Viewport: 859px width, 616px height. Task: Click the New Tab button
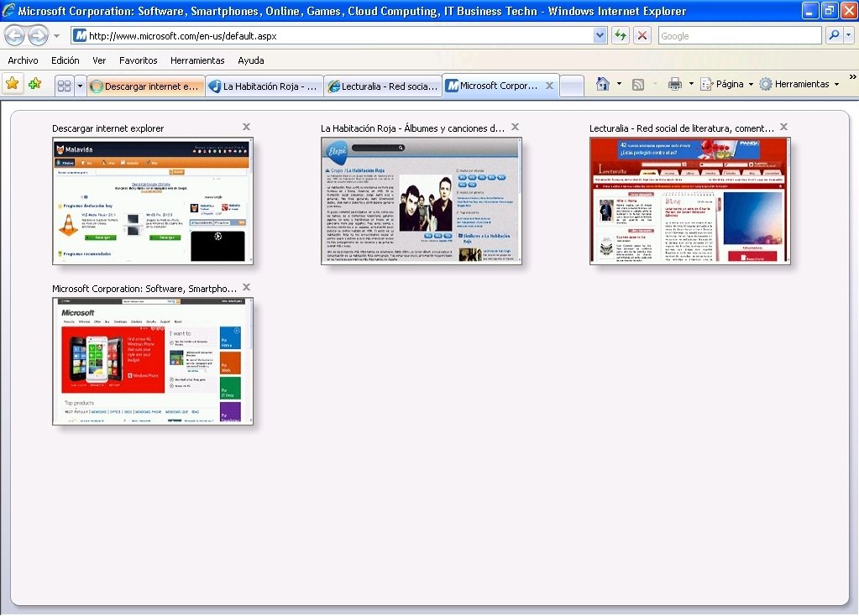[572, 86]
